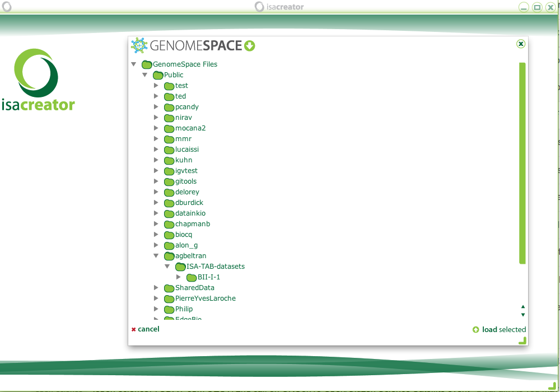Expand the PierreYvesLaroche folder
Viewport: 560px width, 392px height.
click(156, 298)
